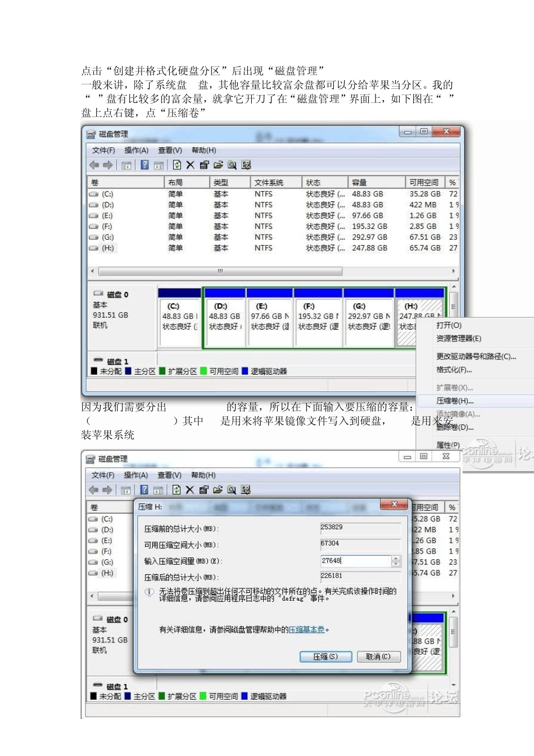Open 操作(A) menu in window behind compress dialog
The height and width of the screenshot is (756, 534).
tap(135, 475)
